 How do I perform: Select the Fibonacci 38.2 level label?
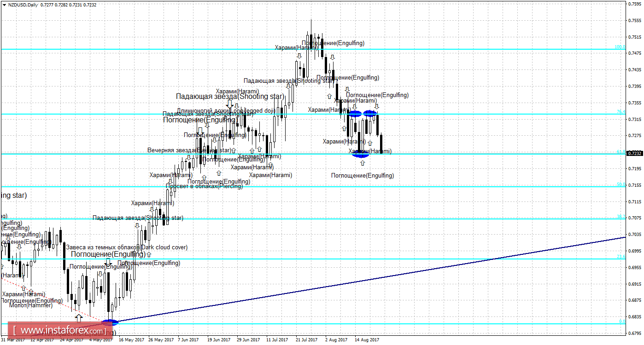pos(621,217)
